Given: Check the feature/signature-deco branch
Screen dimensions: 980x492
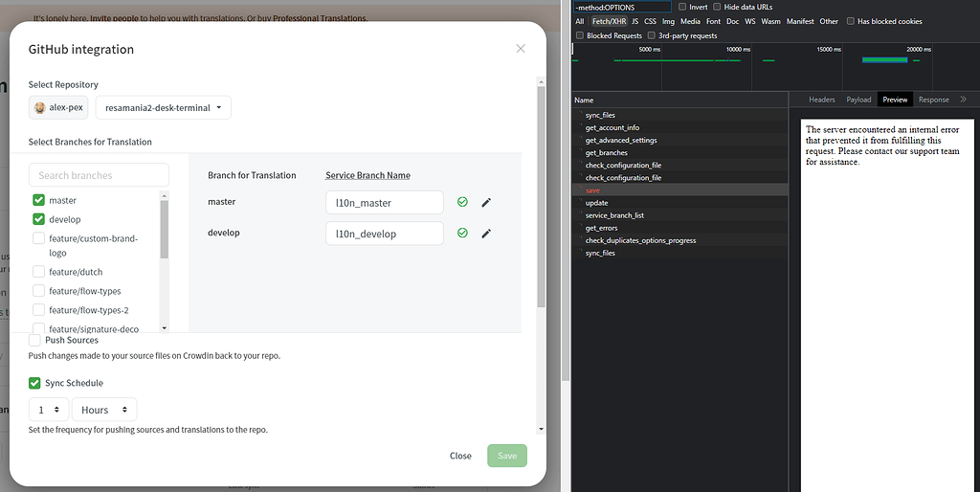Looking at the screenshot, I should click(38, 328).
